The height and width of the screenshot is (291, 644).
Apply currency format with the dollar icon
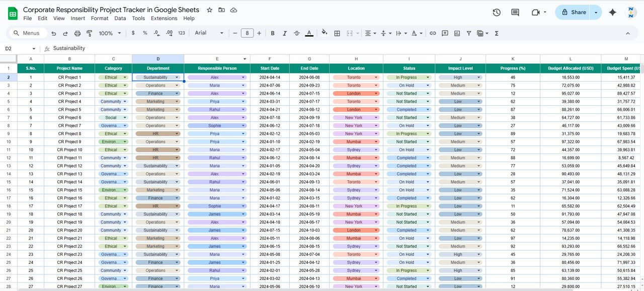coord(133,33)
